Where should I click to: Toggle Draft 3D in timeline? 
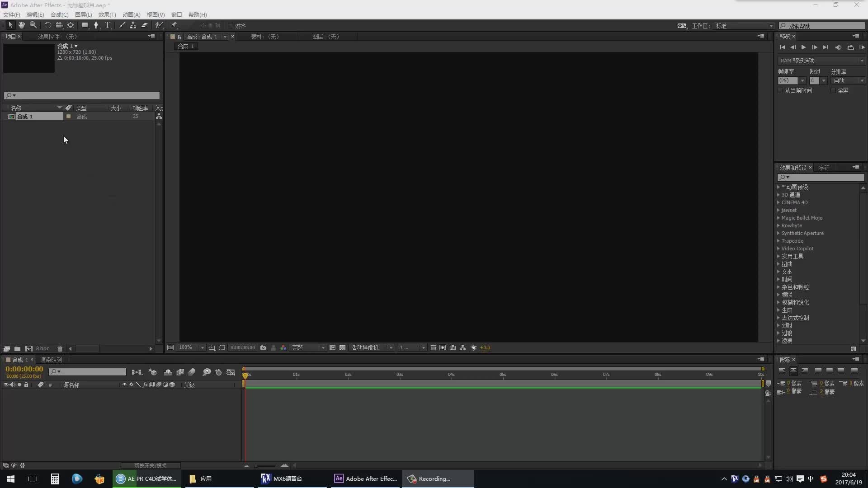152,372
